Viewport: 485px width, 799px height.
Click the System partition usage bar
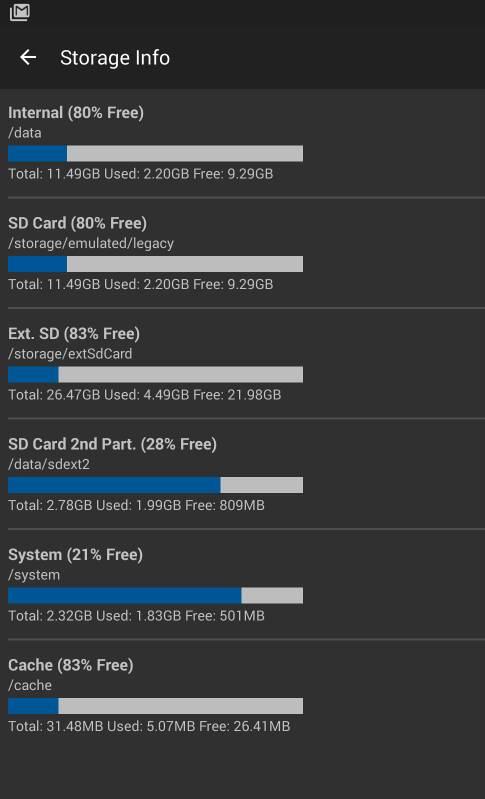click(x=155, y=596)
